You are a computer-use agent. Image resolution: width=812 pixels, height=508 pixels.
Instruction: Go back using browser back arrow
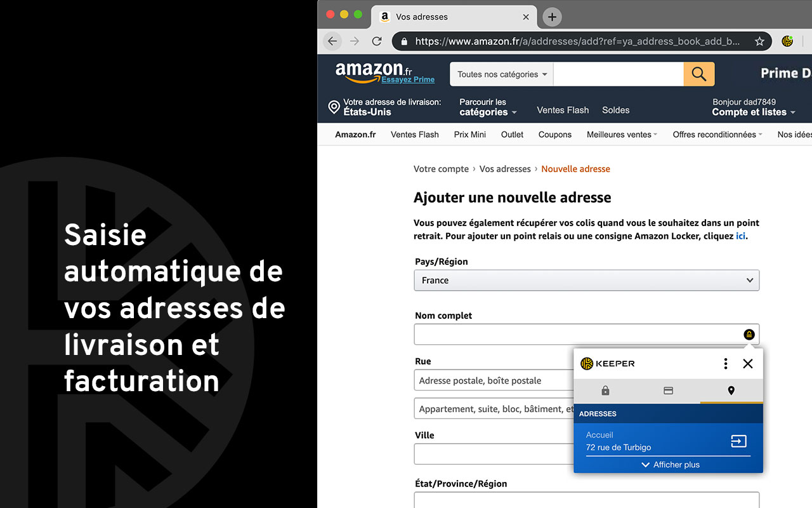332,41
